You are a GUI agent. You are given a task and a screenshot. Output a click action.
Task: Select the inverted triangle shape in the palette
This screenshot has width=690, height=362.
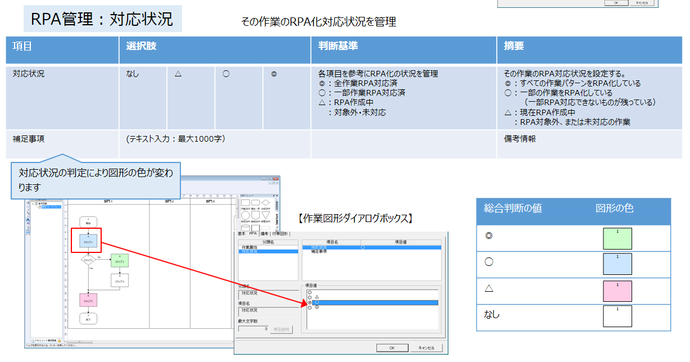pyautogui.click(x=265, y=215)
